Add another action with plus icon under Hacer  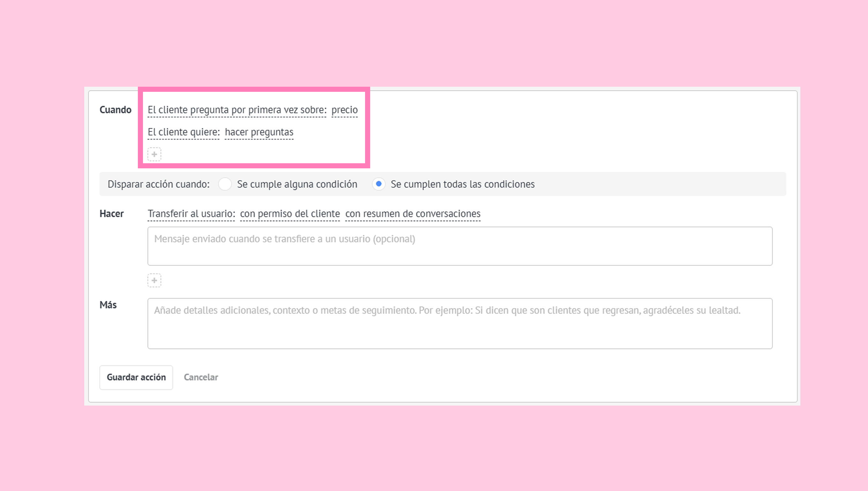(x=154, y=280)
